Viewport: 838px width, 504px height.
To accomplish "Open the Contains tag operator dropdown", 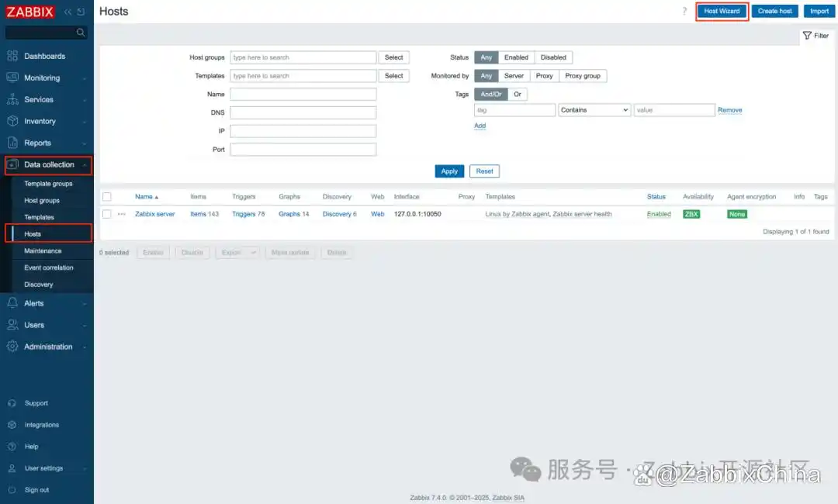I will pos(594,110).
